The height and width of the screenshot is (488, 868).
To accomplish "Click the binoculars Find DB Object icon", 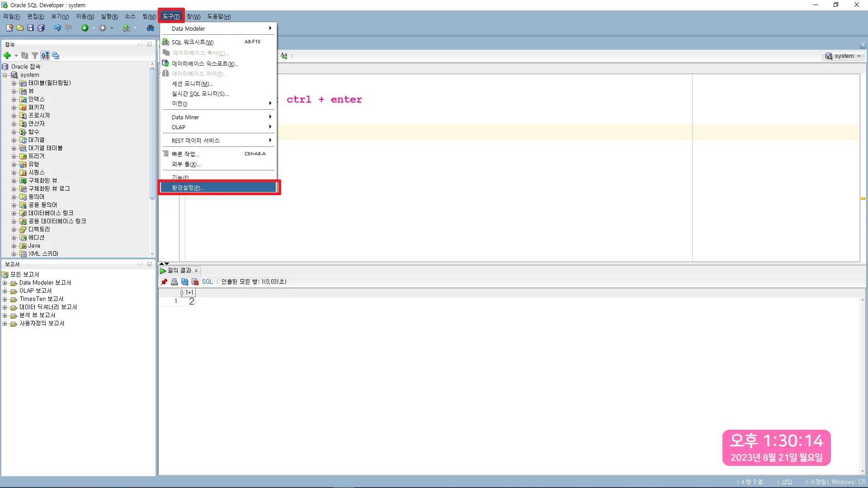I will 151,28.
